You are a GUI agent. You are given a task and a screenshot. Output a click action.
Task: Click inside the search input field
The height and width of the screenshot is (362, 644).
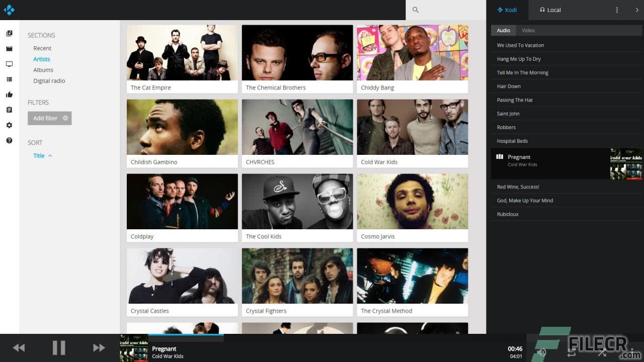point(446,10)
